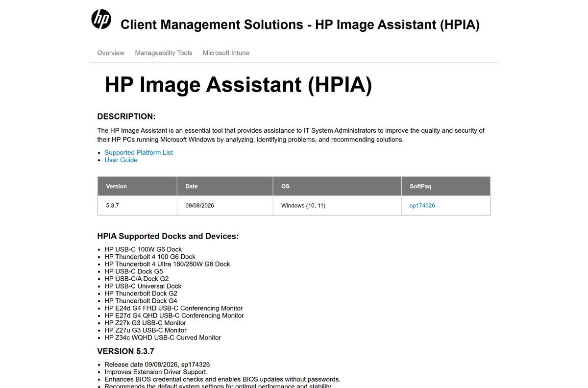Select HP Z27k G3 USB-C Monitor item

(x=146, y=323)
